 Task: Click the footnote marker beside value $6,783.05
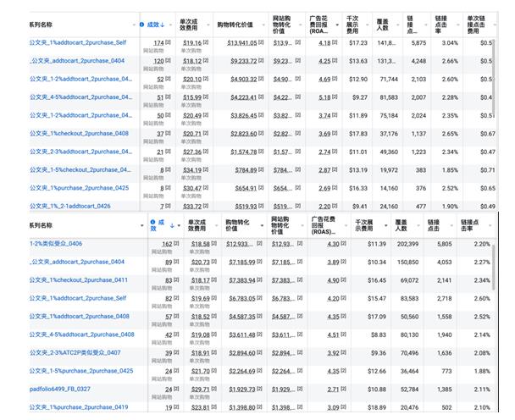[259, 298]
